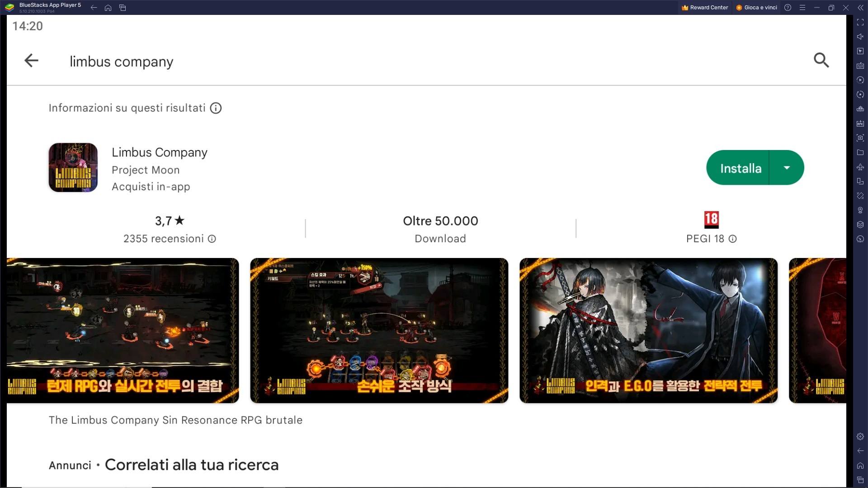The width and height of the screenshot is (868, 488).
Task: Click Android back arrow at bottom of side toolbar
Action: click(x=860, y=451)
